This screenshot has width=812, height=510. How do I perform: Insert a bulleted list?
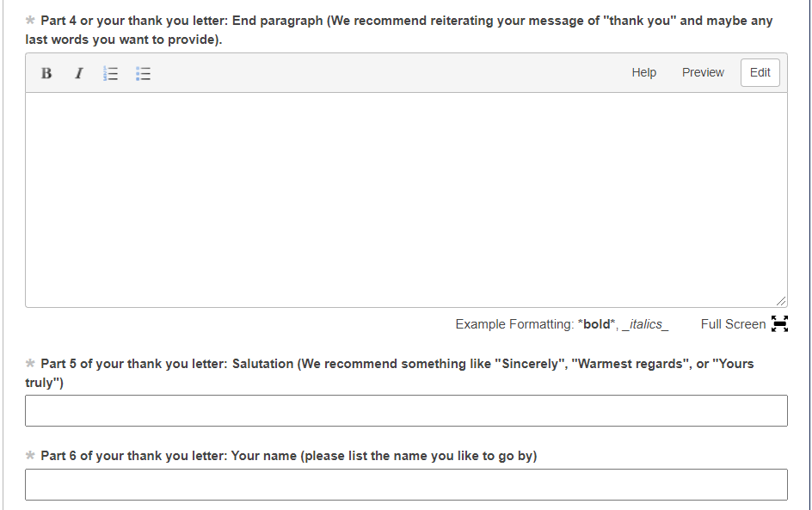tap(144, 74)
